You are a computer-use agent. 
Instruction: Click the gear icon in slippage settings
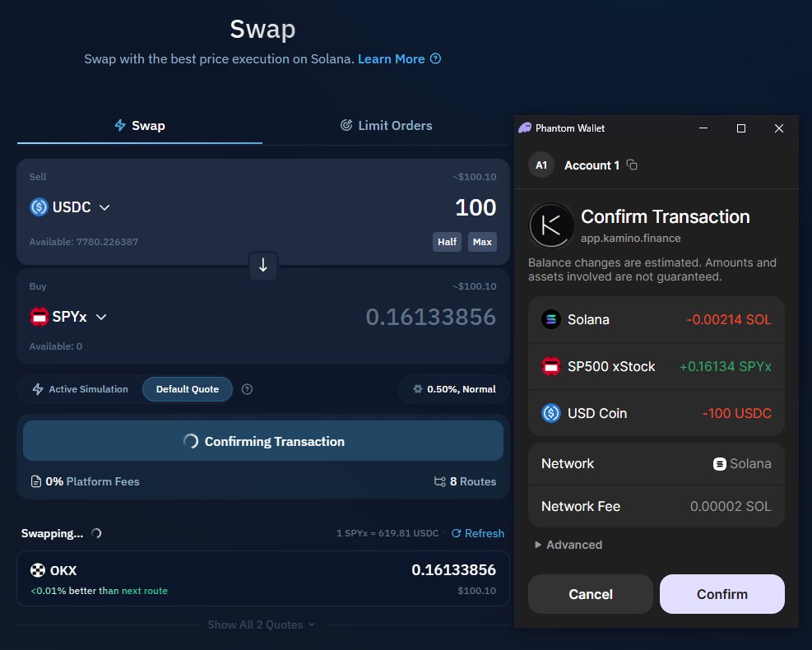pos(417,389)
